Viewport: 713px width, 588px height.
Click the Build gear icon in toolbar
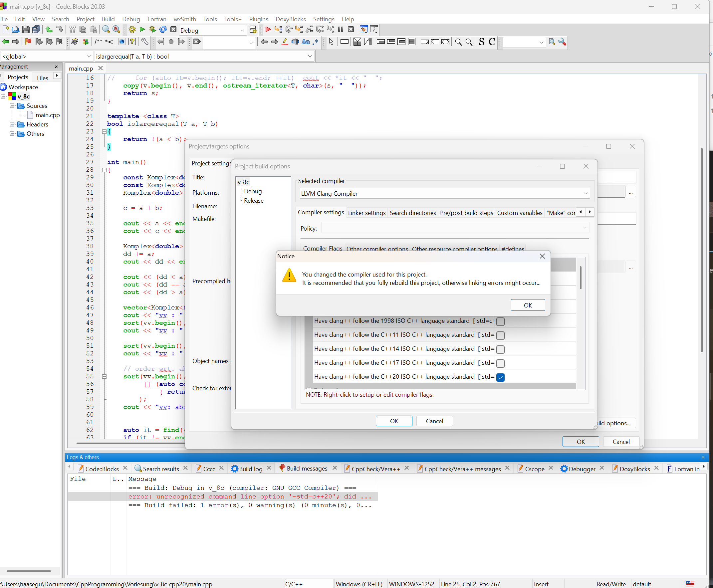(x=132, y=30)
